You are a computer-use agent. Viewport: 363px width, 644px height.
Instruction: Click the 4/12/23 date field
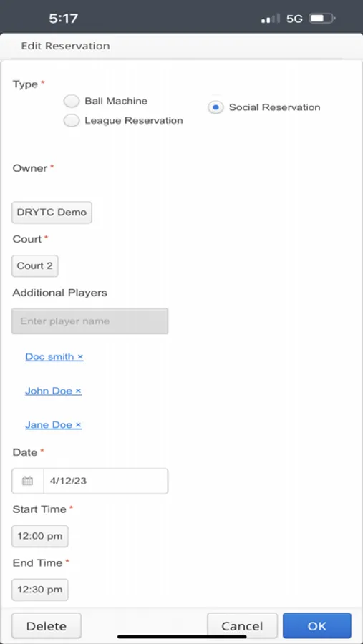coord(105,481)
